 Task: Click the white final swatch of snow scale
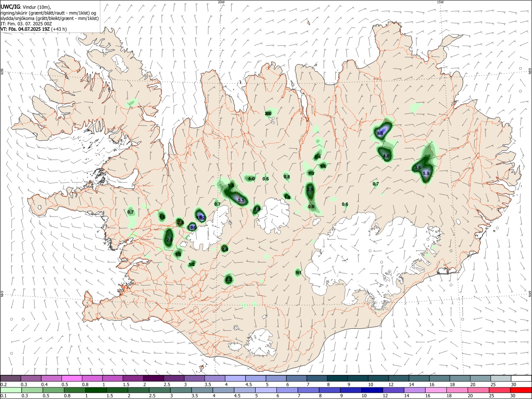click(x=521, y=378)
